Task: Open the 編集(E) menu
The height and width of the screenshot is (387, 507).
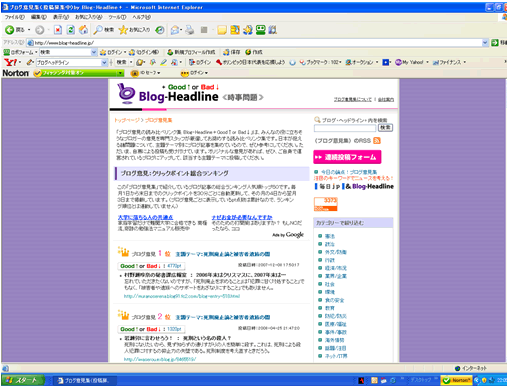Action: pyautogui.click(x=39, y=17)
